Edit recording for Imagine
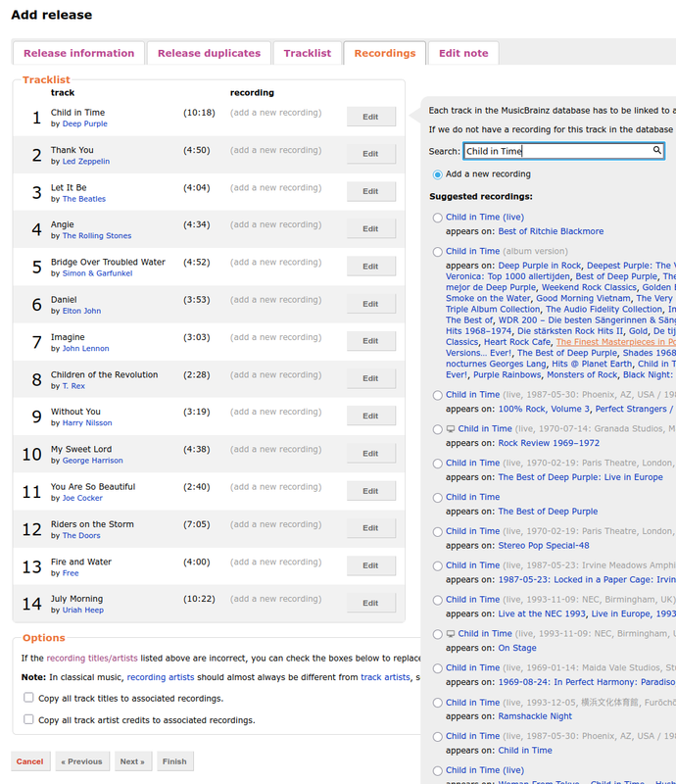 pos(371,340)
